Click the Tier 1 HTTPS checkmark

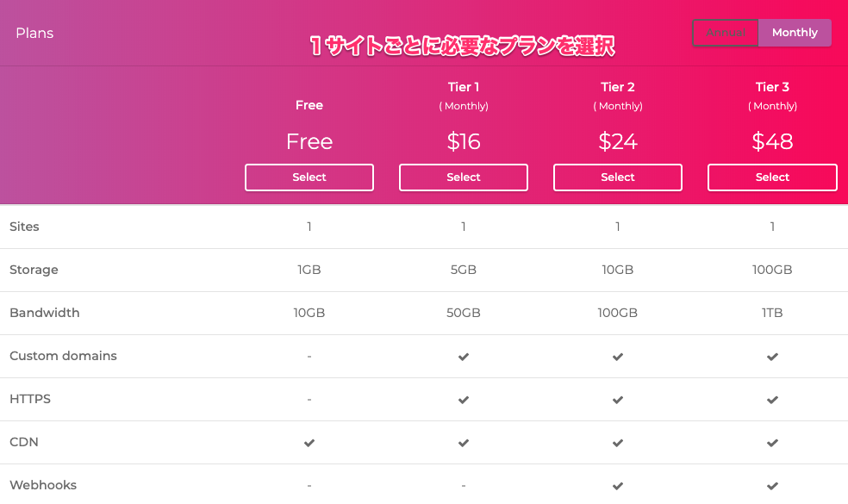tap(464, 400)
